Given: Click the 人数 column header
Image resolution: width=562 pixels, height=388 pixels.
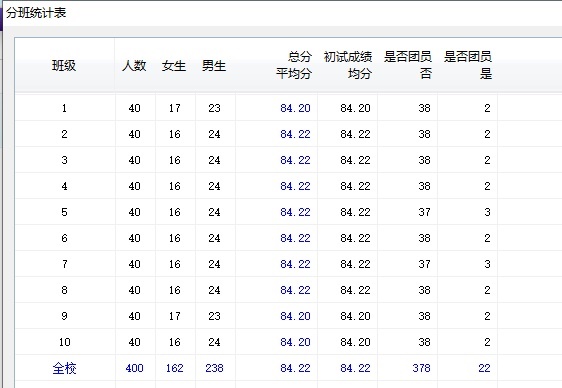Looking at the screenshot, I should click(x=134, y=66).
